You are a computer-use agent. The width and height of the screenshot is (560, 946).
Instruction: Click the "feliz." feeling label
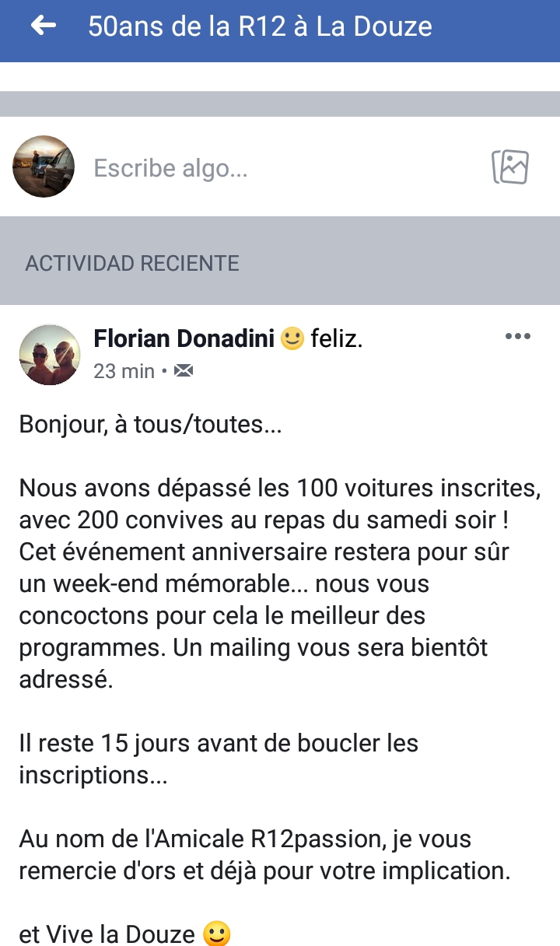[337, 339]
